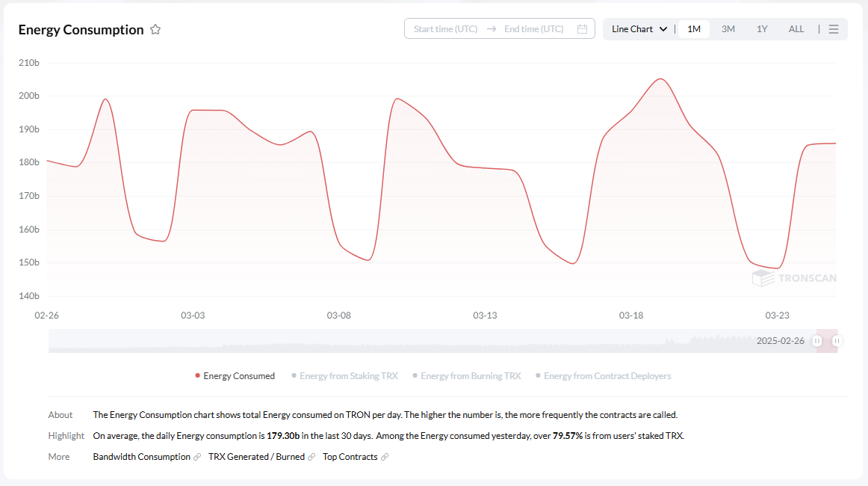The height and width of the screenshot is (486, 868).
Task: Grab the right range slider handle
Action: [837, 341]
